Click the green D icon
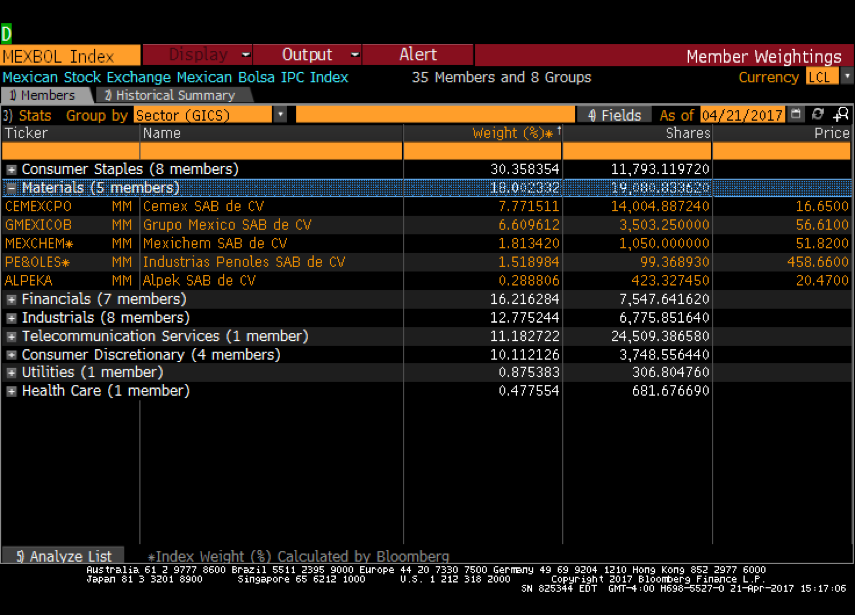Viewport: 855px width, 615px height. click(6, 34)
